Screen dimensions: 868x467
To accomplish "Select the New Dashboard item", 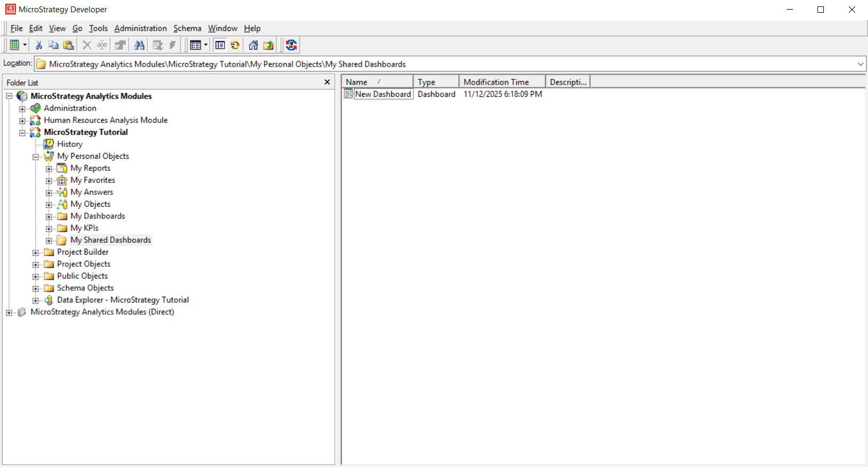I will click(383, 94).
